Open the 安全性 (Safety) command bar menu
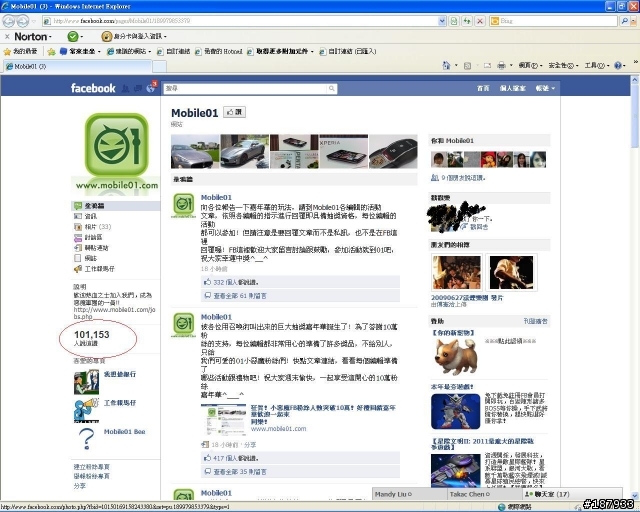This screenshot has width=640, height=512. (563, 65)
